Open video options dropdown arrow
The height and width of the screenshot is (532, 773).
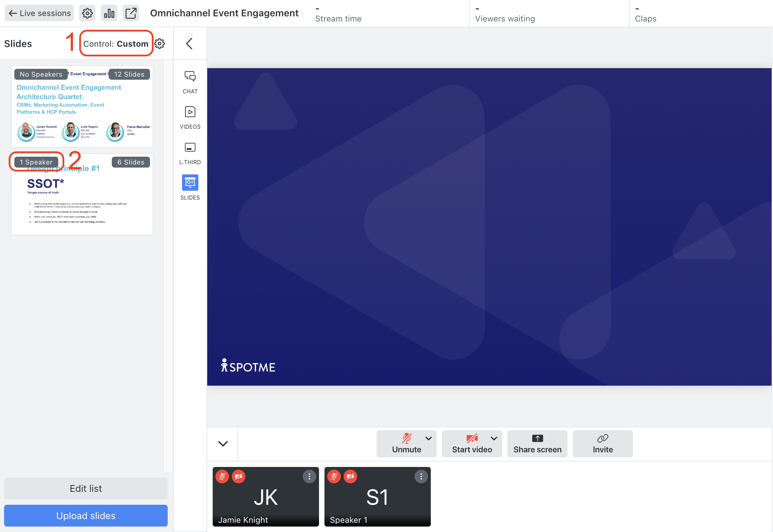(494, 438)
